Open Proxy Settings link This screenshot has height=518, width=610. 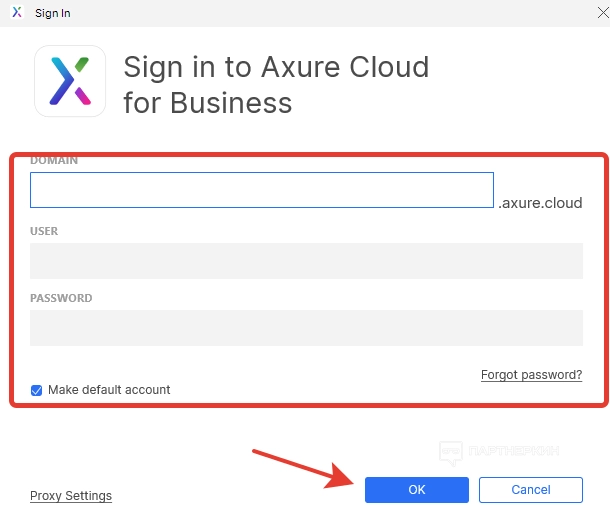click(x=71, y=496)
